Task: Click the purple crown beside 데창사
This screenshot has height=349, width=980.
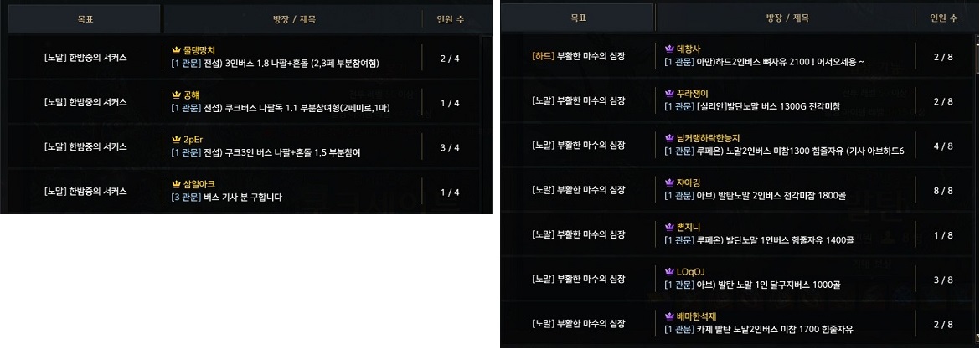Action: point(669,49)
